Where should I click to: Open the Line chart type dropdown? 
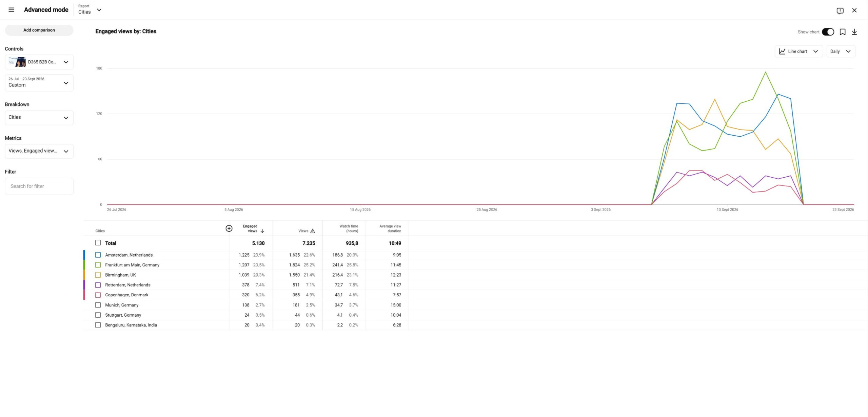(x=798, y=52)
